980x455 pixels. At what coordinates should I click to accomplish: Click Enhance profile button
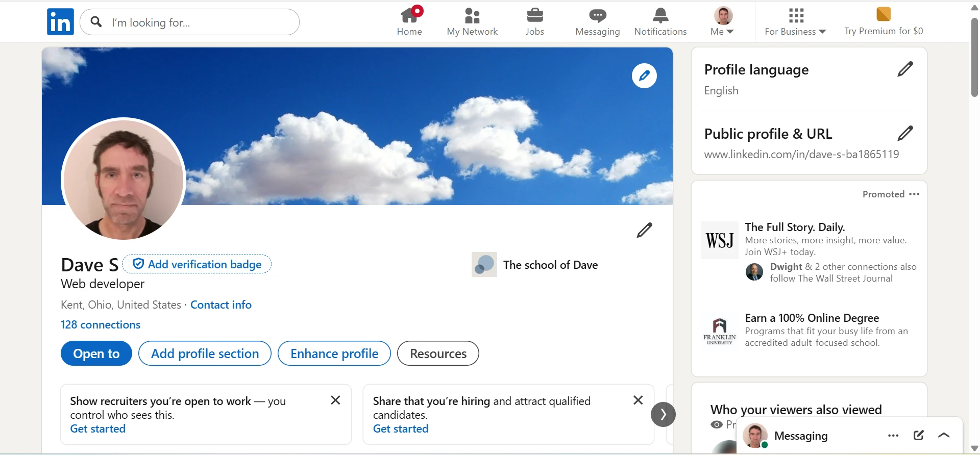click(334, 353)
